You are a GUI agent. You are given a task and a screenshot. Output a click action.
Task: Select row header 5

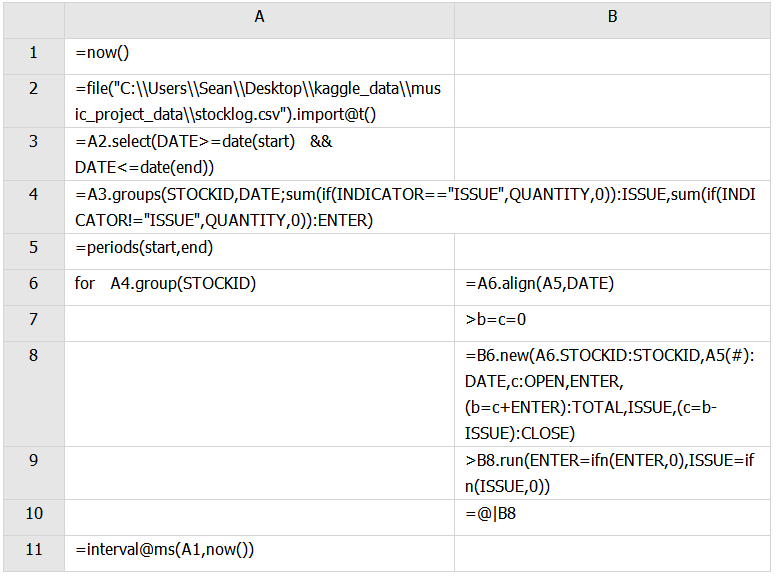[x=34, y=251]
